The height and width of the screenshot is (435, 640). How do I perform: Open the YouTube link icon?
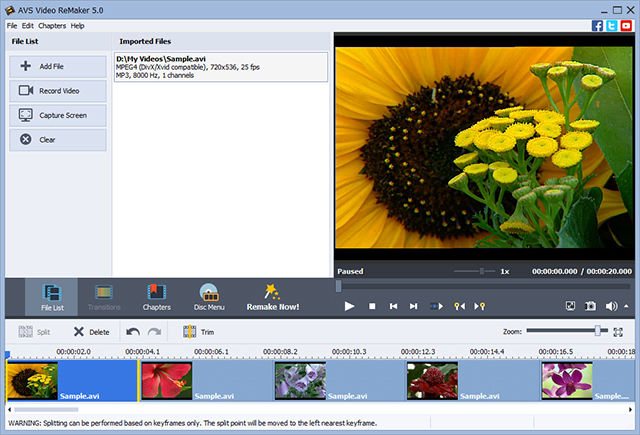point(626,26)
